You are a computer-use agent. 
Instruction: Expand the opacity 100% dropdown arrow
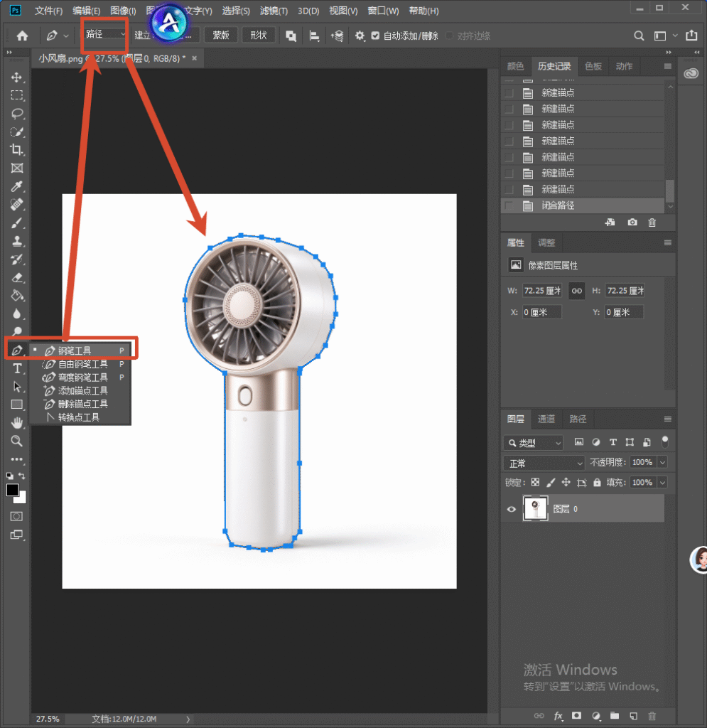[662, 462]
